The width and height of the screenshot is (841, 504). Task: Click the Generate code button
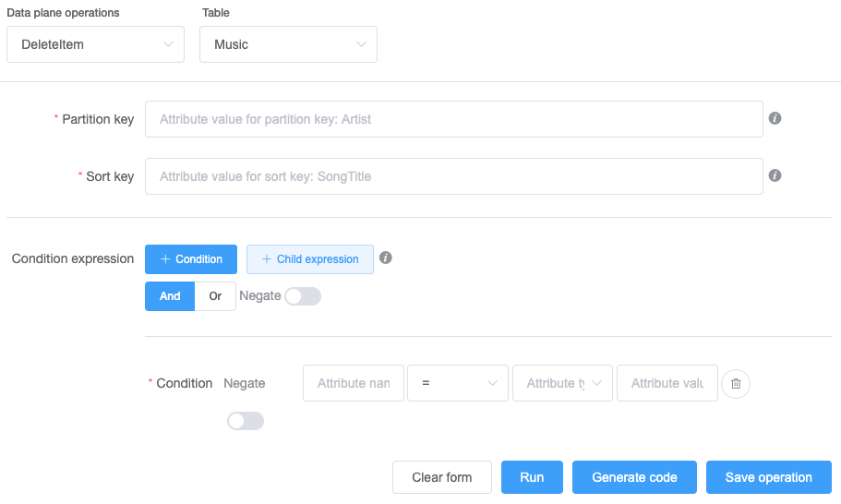coord(634,477)
